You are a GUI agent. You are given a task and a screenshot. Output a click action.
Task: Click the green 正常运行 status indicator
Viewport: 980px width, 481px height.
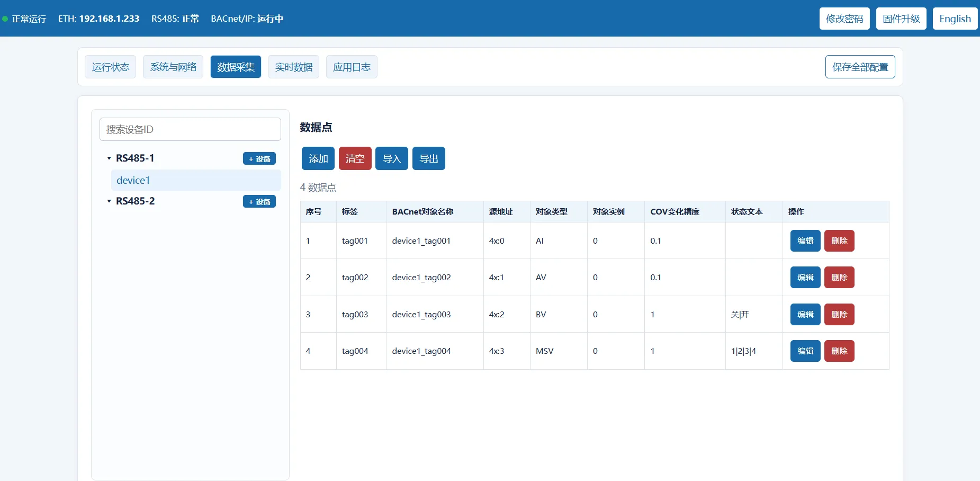5,19
